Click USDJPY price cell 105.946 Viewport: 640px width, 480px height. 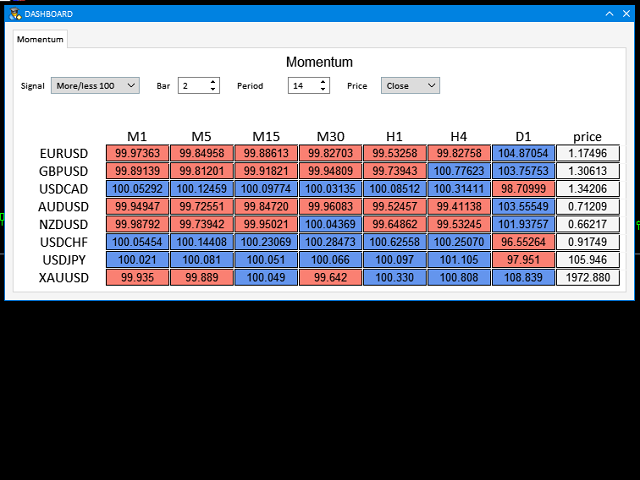pyautogui.click(x=588, y=260)
